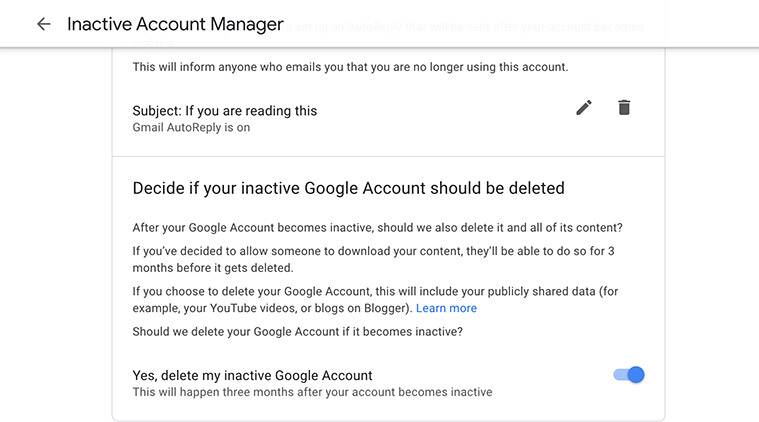Click the '3 months before it gets deleted' text
The width and height of the screenshot is (759, 422).
click(x=210, y=268)
